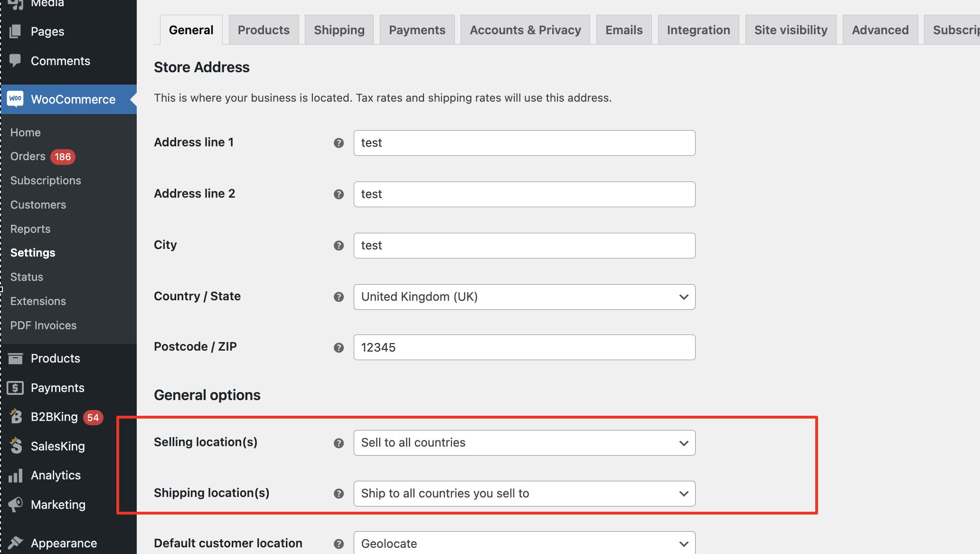Image resolution: width=980 pixels, height=554 pixels.
Task: Switch to the Shipping settings tab
Action: (x=339, y=30)
